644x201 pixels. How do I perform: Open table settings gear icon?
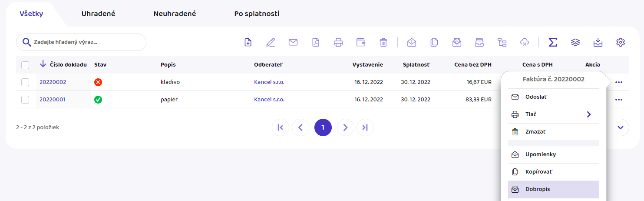(621, 42)
